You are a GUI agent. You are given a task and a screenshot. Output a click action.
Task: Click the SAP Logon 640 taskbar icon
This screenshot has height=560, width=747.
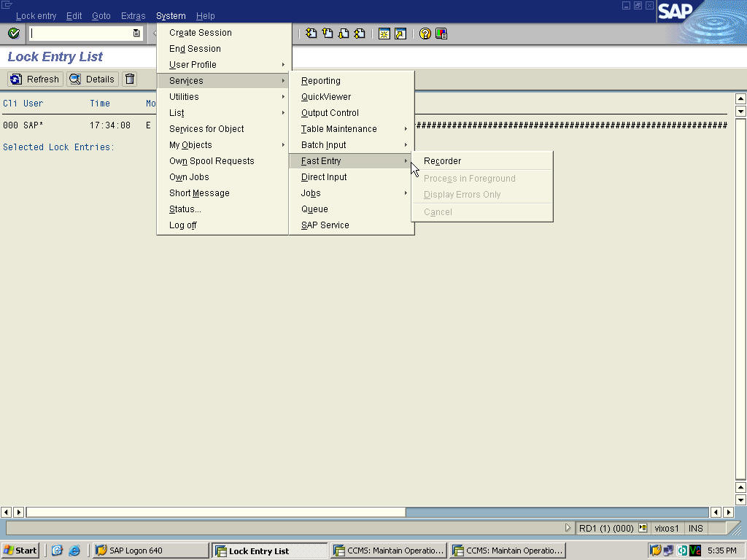click(150, 550)
